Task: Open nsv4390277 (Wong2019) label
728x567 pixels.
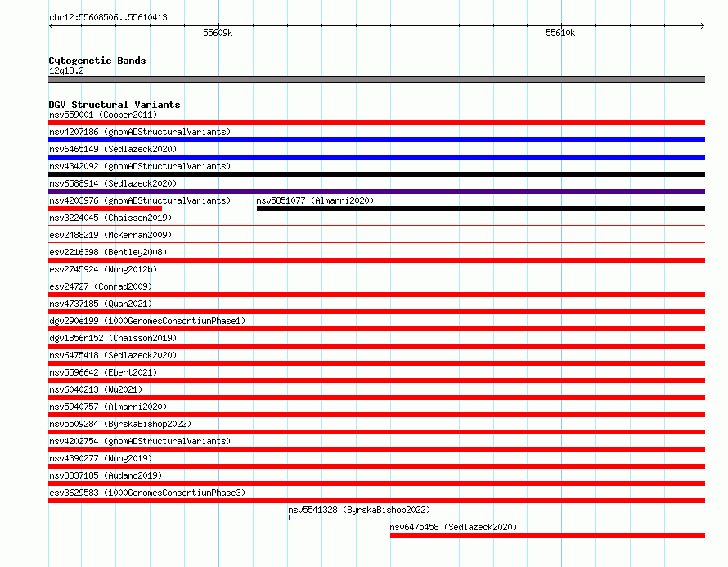Action: tap(101, 458)
